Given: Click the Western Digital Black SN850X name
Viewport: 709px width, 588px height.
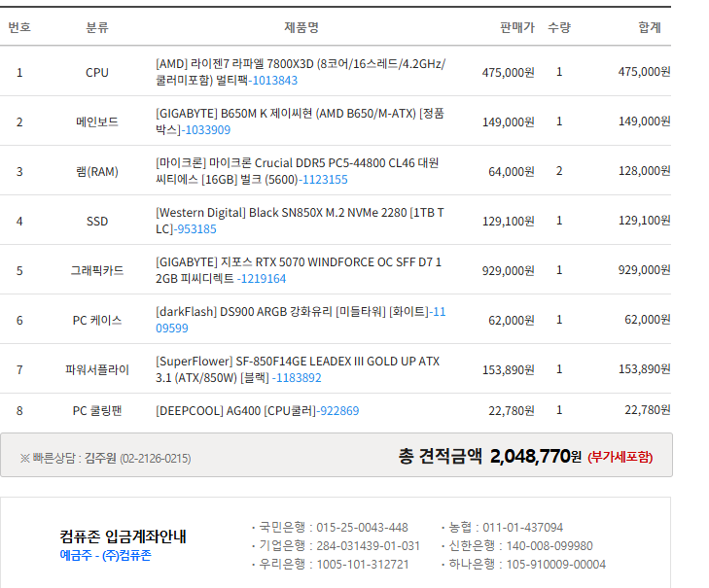Looking at the screenshot, I should click(x=300, y=221).
